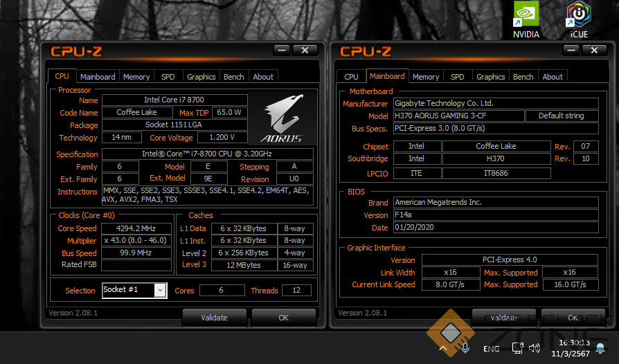Click the Instructions list field MMX, SSE
The width and height of the screenshot is (619, 364).
click(x=208, y=195)
